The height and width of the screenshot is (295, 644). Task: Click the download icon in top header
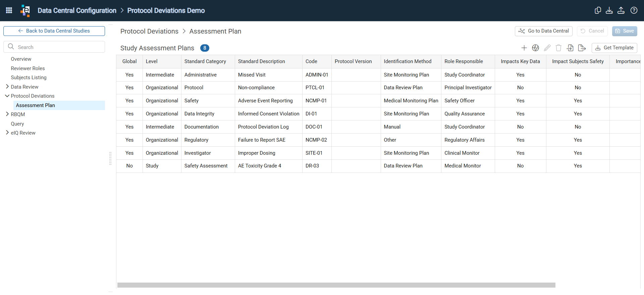coord(609,10)
